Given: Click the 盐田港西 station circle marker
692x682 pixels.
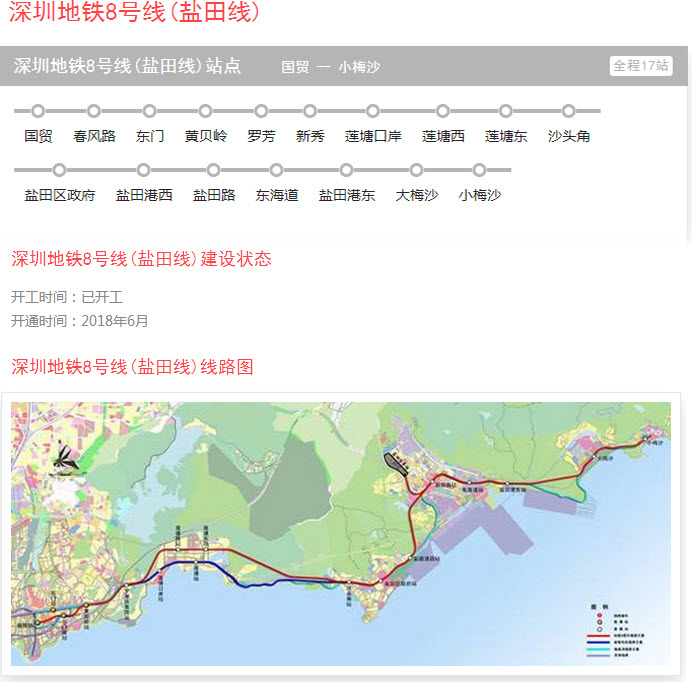Looking at the screenshot, I should [x=143, y=170].
